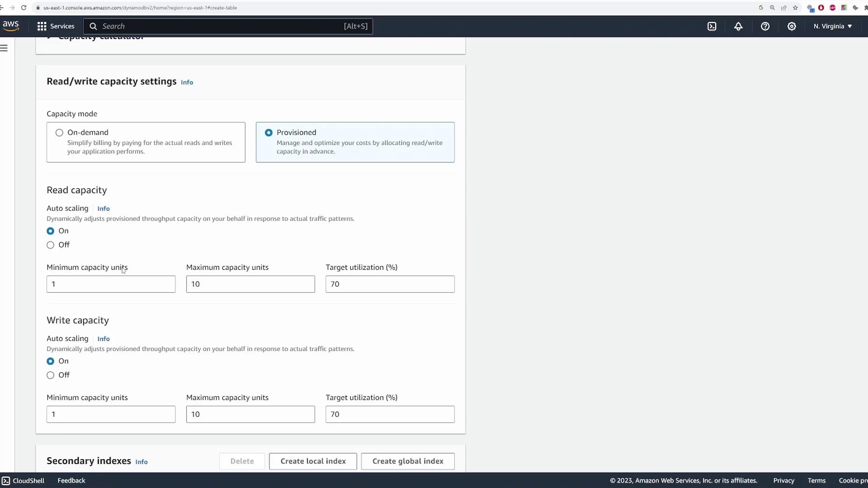Select the On-demand capacity mode
The height and width of the screenshot is (488, 868).
(x=59, y=133)
